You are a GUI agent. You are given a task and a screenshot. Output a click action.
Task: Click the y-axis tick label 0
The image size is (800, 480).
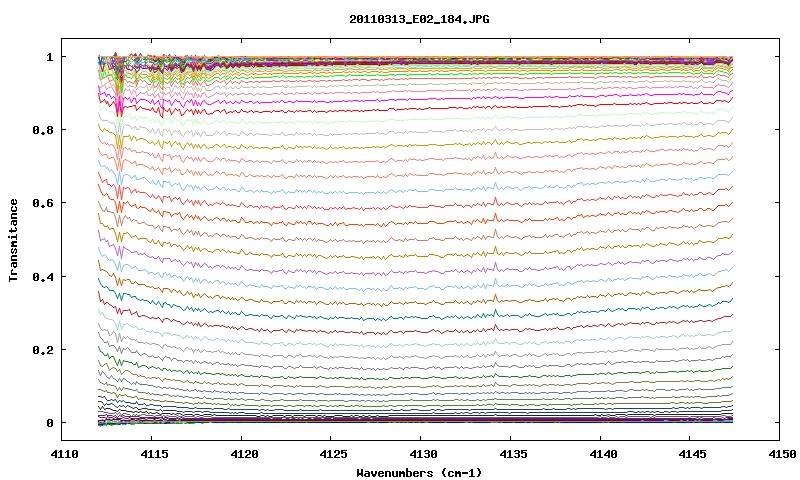[x=49, y=423]
